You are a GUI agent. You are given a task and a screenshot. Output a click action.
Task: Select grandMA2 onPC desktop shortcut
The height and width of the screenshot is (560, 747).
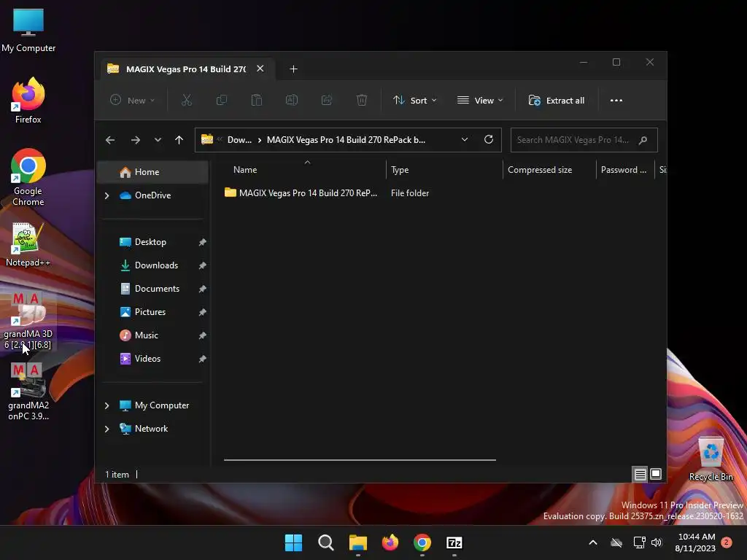[x=28, y=392]
